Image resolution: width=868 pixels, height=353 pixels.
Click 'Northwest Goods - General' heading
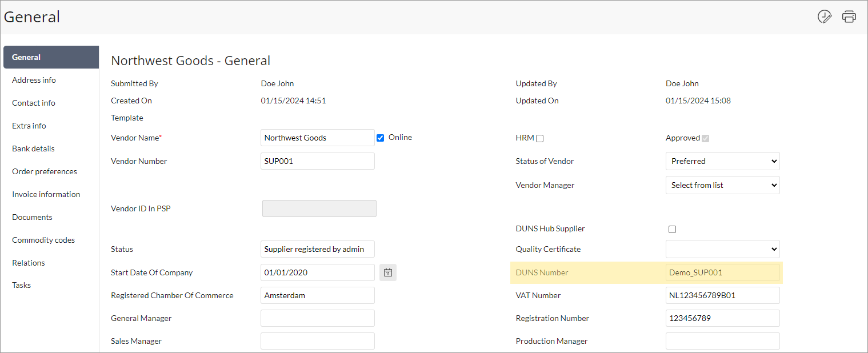coord(191,61)
